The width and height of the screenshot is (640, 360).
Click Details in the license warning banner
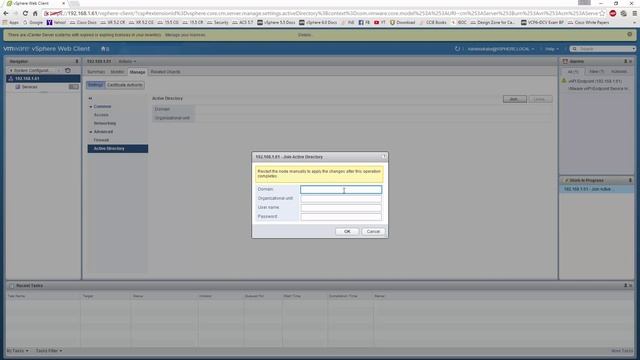pos(304,35)
